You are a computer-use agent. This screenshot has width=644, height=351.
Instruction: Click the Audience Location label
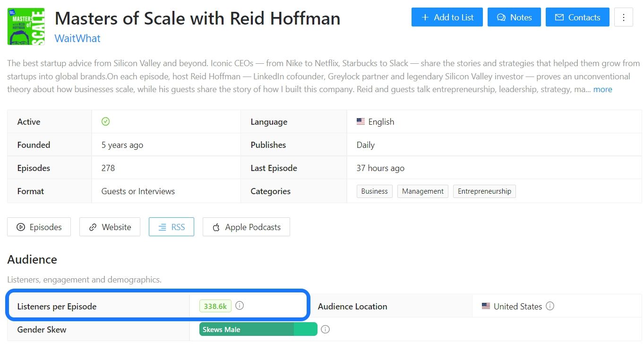click(352, 306)
